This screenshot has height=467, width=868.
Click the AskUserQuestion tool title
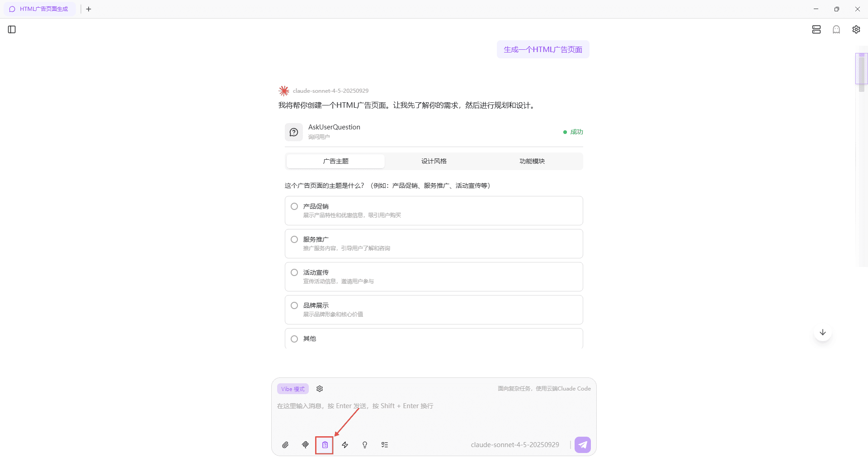(x=334, y=127)
